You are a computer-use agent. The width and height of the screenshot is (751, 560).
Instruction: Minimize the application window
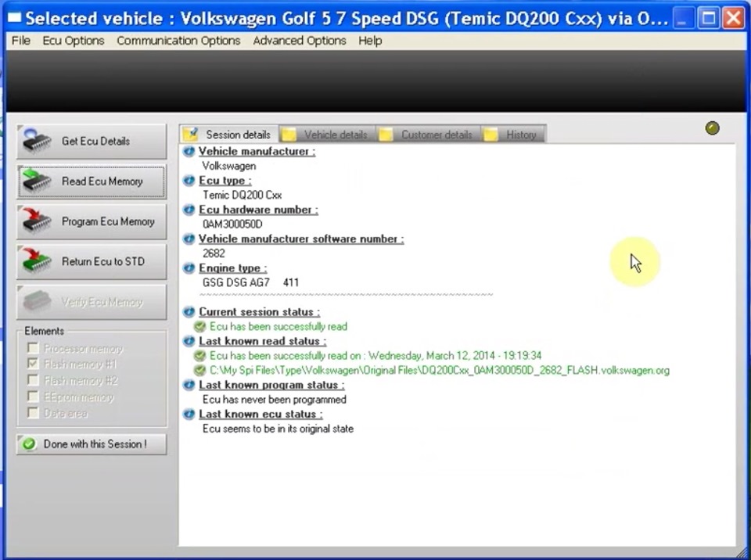pyautogui.click(x=684, y=19)
